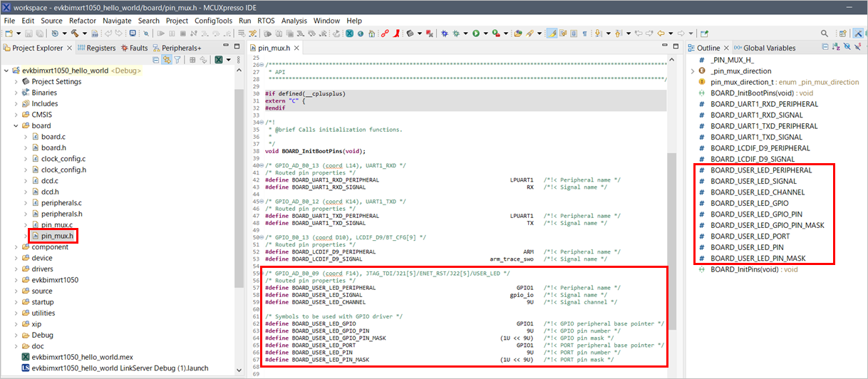
Task: Click Collapse All in Outline view
Action: pos(825,48)
